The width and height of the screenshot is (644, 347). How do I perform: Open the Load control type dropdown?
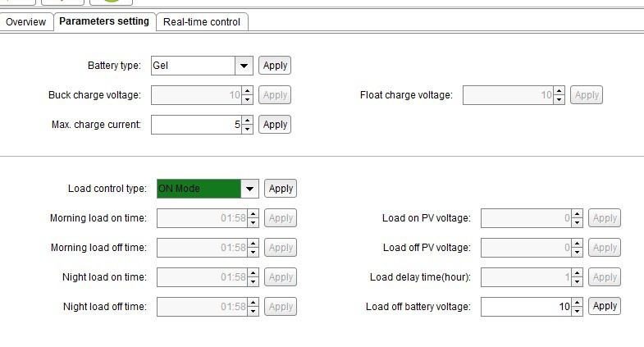pos(249,189)
